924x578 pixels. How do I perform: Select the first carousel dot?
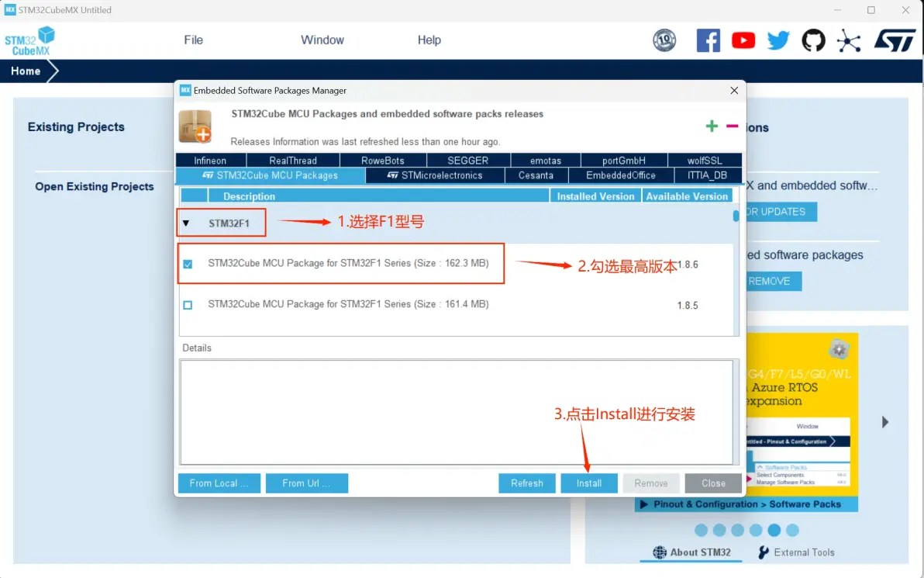(x=701, y=530)
